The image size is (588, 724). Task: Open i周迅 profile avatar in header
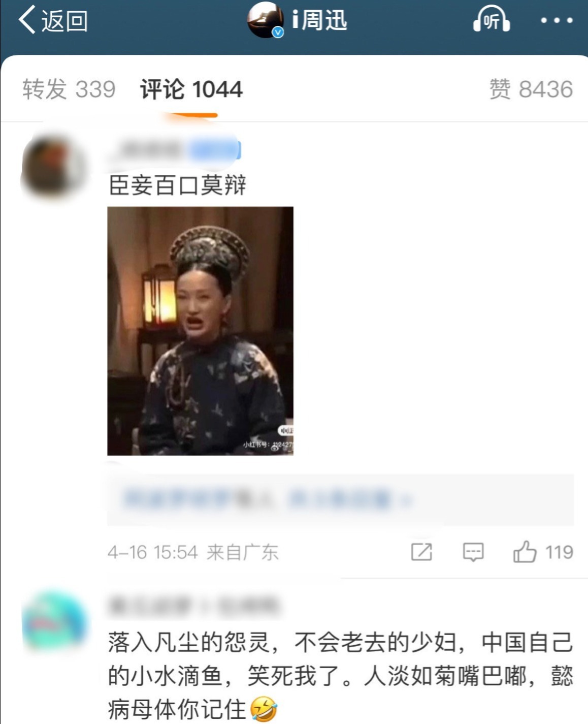coord(265,19)
